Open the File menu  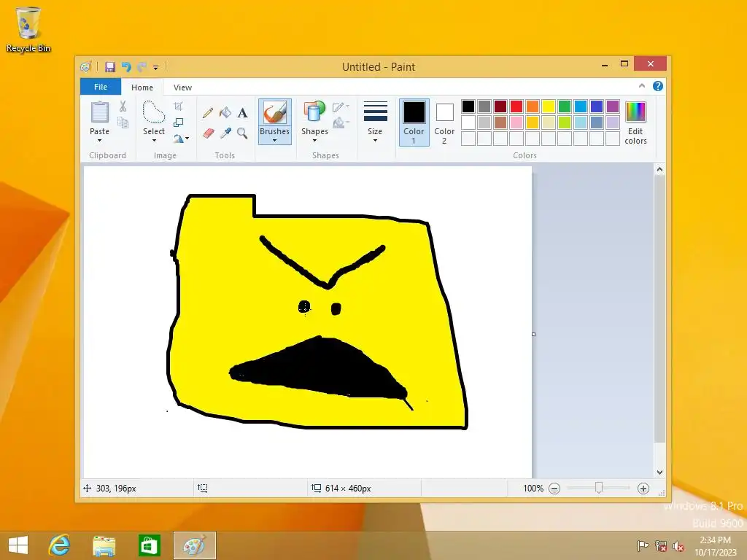pos(101,87)
